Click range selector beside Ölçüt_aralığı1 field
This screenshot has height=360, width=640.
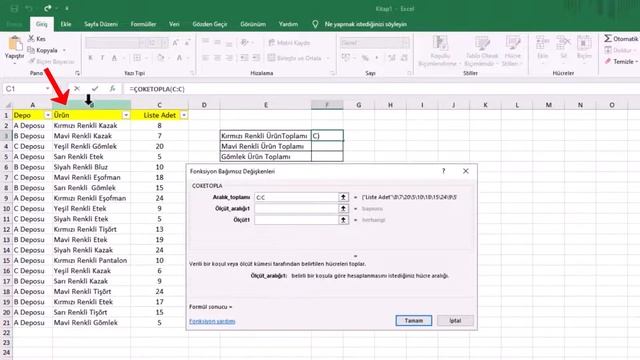click(x=344, y=209)
